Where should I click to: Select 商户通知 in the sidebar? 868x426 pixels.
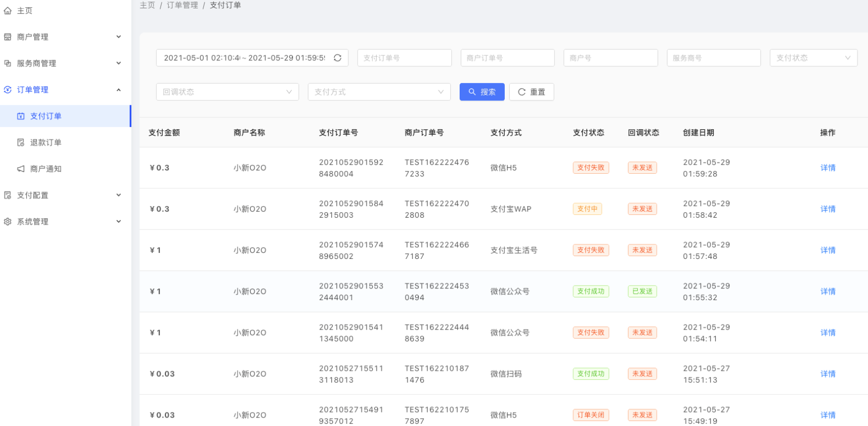click(x=65, y=169)
